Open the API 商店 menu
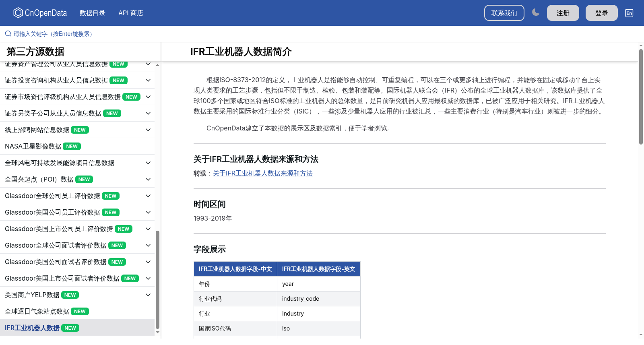This screenshot has height=345, width=644. (131, 13)
